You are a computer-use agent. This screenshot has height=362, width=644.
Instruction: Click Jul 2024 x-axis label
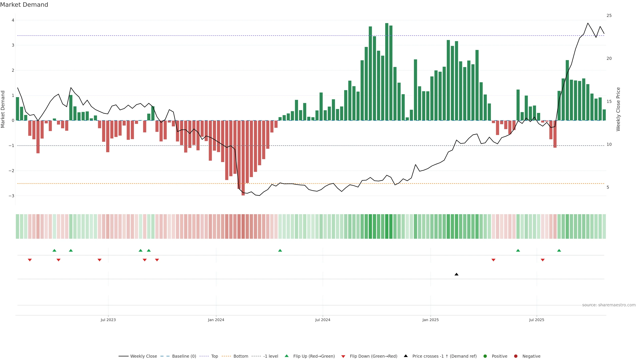(323, 320)
